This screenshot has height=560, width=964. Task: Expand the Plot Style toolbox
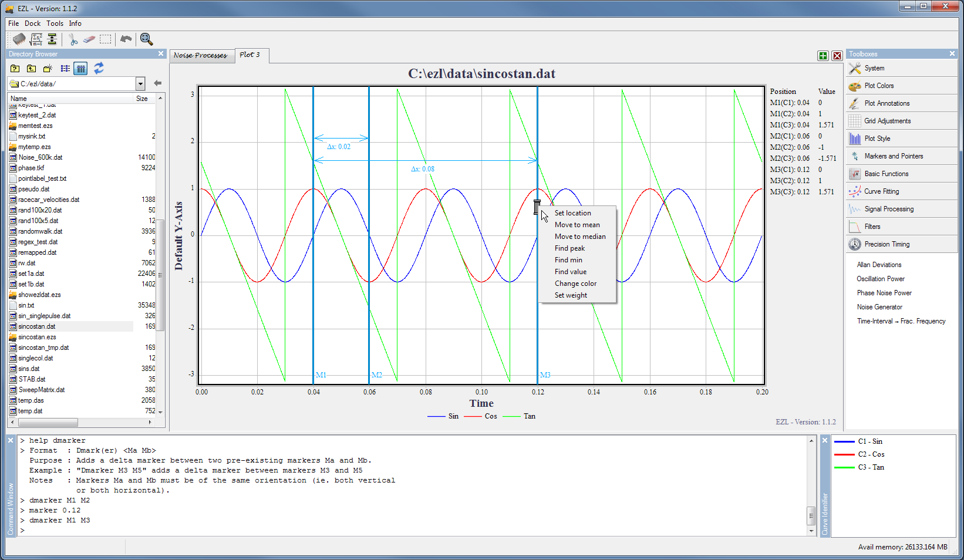click(902, 139)
